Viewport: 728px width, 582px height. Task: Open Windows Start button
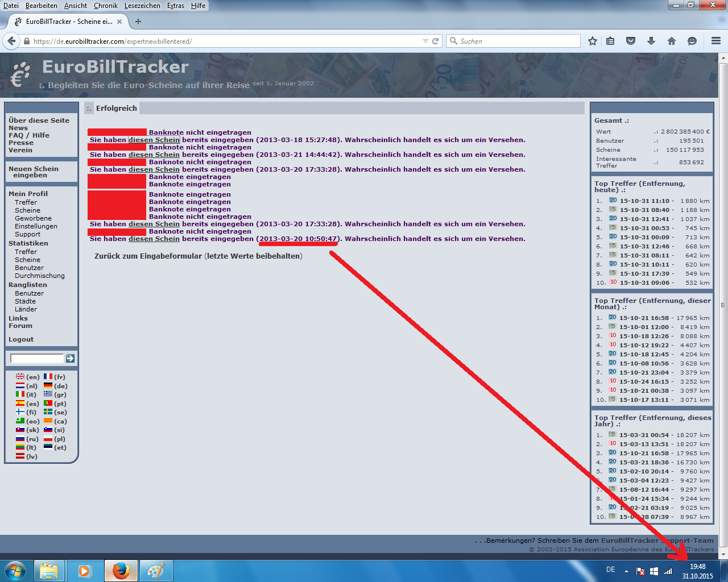[x=15, y=571]
